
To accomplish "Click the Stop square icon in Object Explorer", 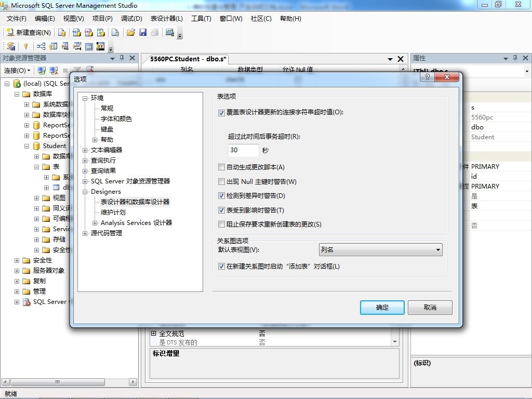I will coord(65,71).
